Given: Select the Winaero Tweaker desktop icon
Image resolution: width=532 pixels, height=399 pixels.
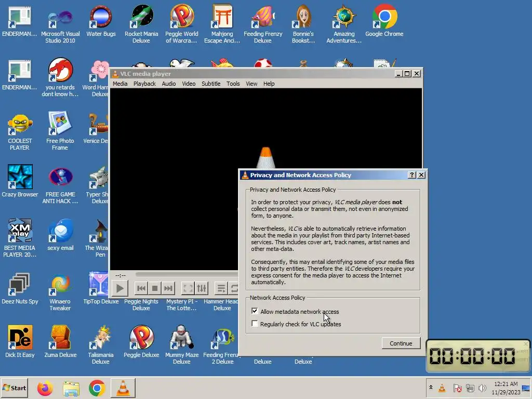Looking at the screenshot, I should (x=60, y=292).
